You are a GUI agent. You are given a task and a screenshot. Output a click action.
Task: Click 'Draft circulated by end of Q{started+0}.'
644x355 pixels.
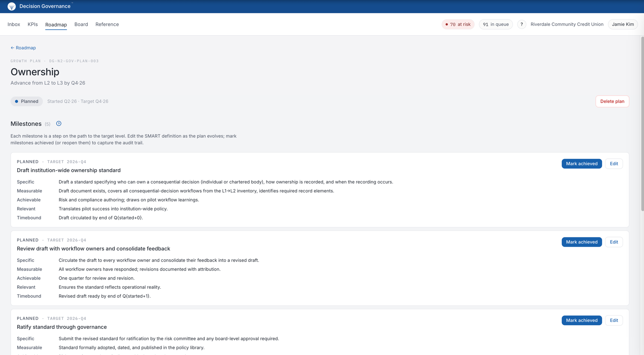(x=101, y=218)
